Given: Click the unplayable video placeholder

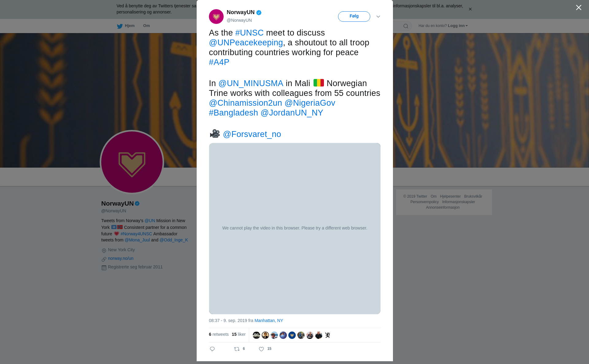Looking at the screenshot, I should point(294,228).
